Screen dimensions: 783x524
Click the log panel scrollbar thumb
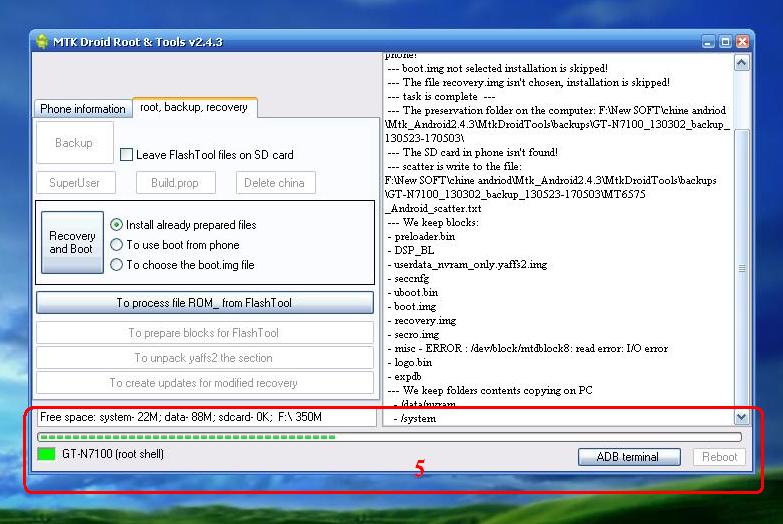[742, 268]
